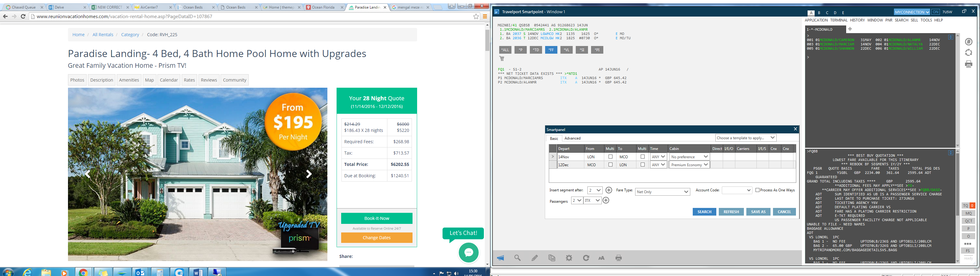This screenshot has width=980, height=276.
Task: Open the Account Code dropdown
Action: pos(737,190)
